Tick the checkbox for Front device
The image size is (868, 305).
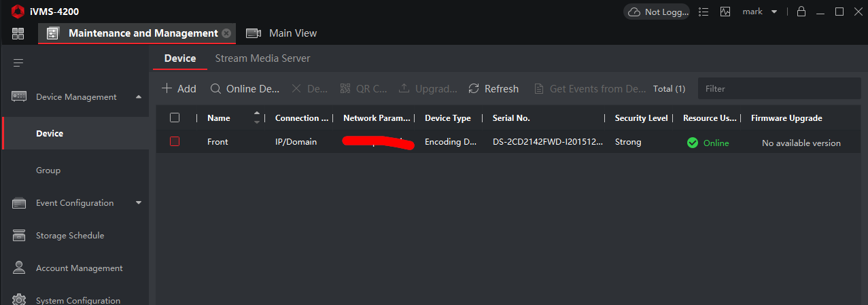(175, 142)
